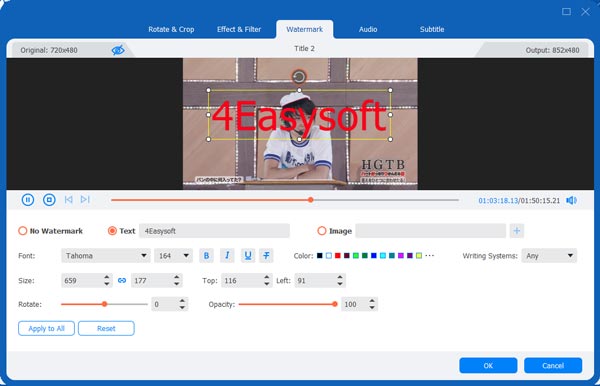Click the watermark text field containing 4Easysoft

(x=214, y=231)
